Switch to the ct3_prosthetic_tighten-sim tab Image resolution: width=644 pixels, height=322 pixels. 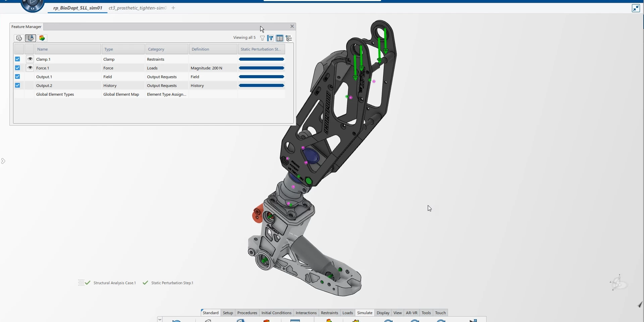click(137, 8)
